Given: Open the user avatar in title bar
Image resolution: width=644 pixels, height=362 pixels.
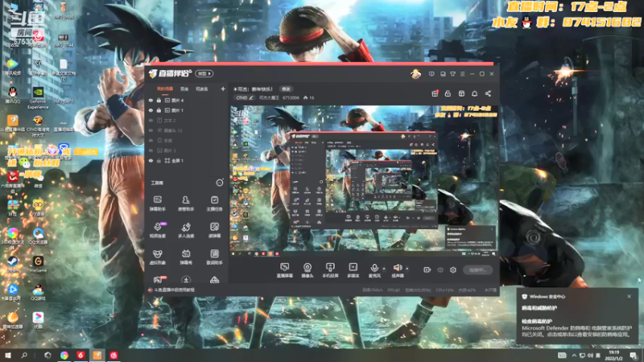Looking at the screenshot, I should [x=415, y=74].
